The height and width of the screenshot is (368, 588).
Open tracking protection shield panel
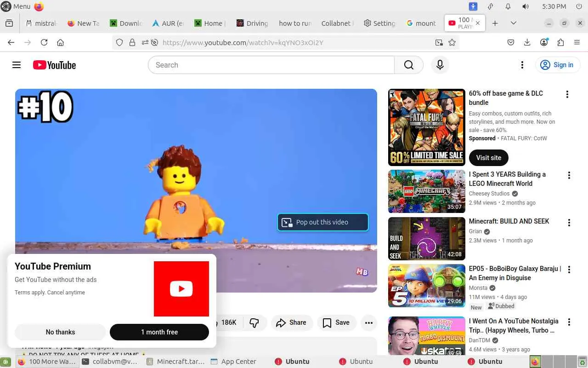pyautogui.click(x=119, y=42)
